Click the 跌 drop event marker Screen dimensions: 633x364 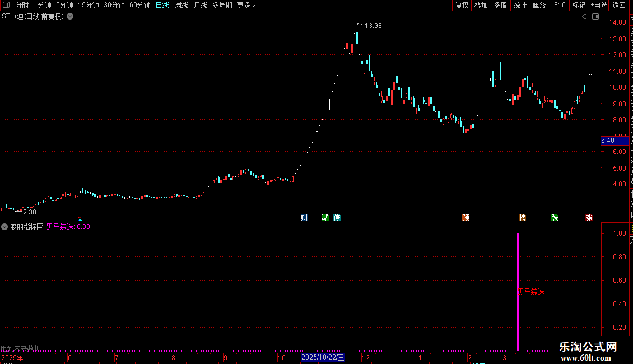point(555,218)
